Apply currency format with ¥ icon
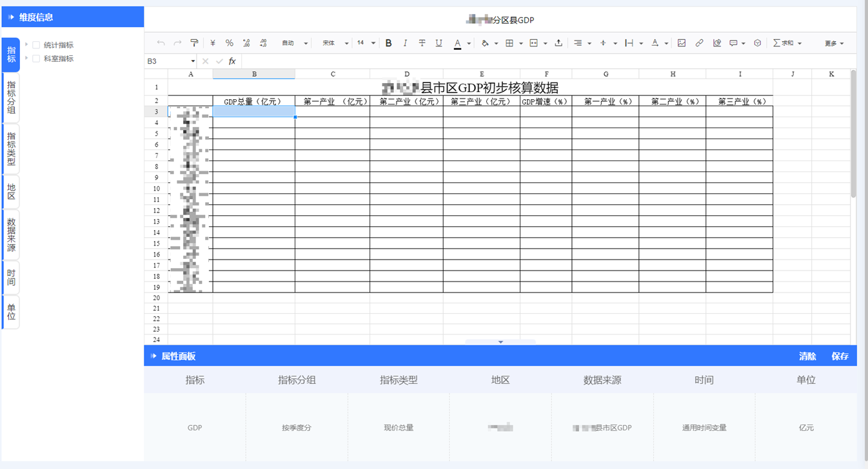This screenshot has width=868, height=469. tap(213, 43)
